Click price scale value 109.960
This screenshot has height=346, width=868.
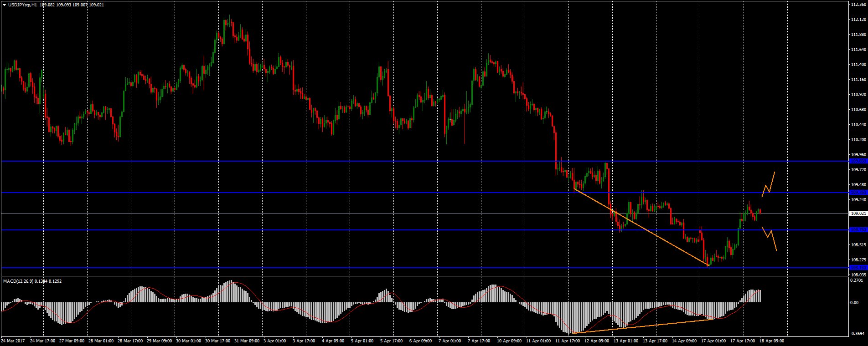point(858,155)
